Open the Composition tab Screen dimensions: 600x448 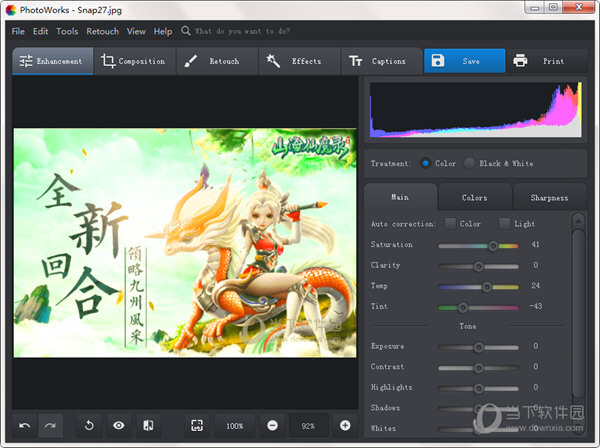(x=135, y=61)
